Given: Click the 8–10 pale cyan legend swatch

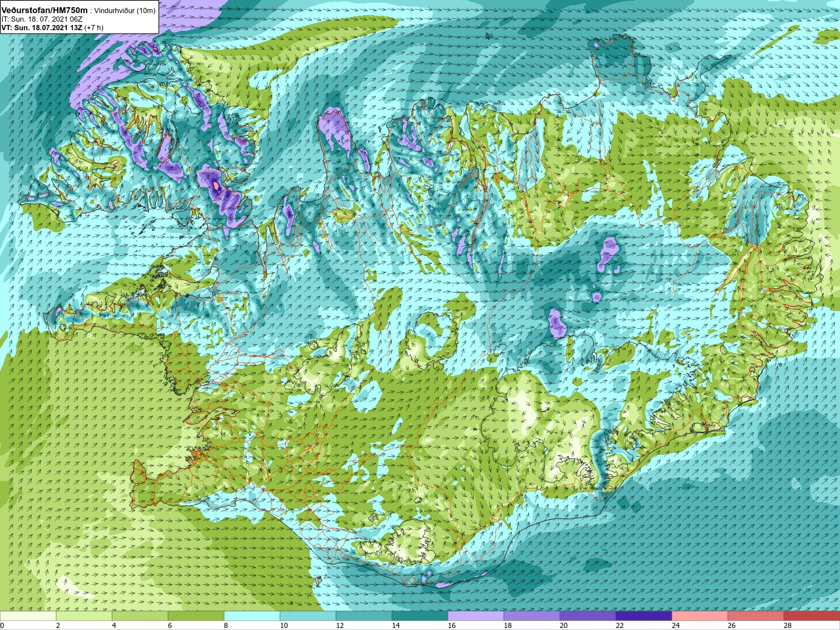Looking at the screenshot, I should tap(252, 616).
